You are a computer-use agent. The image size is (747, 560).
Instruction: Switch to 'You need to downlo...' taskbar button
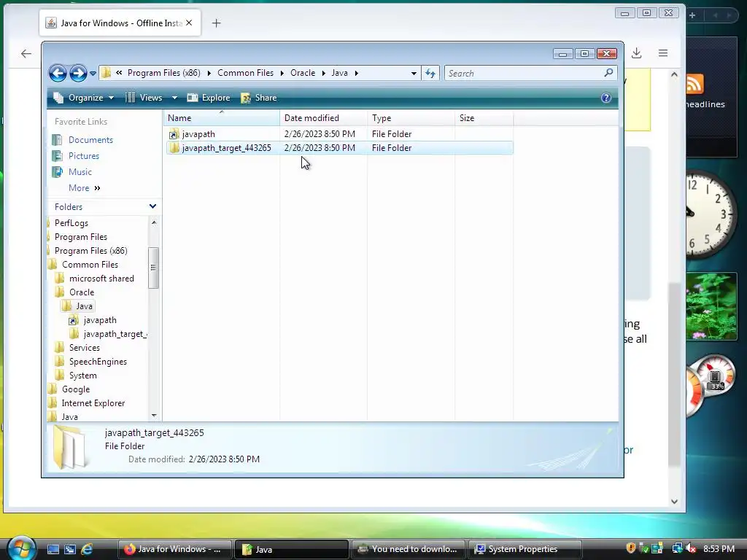[409, 550]
